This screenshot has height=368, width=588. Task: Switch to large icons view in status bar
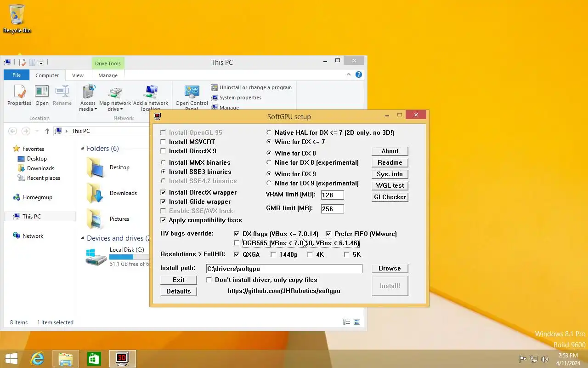tap(357, 322)
